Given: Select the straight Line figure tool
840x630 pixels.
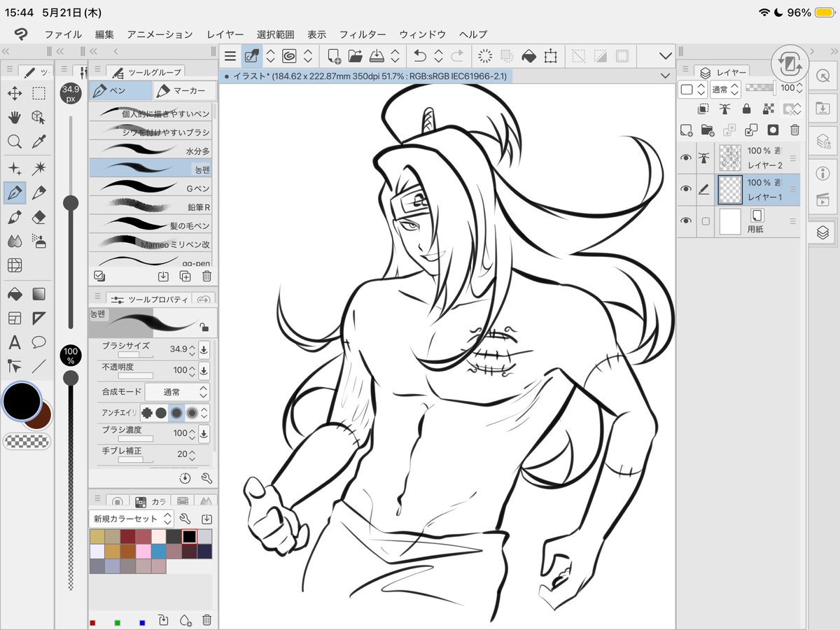Looking at the screenshot, I should click(x=39, y=365).
